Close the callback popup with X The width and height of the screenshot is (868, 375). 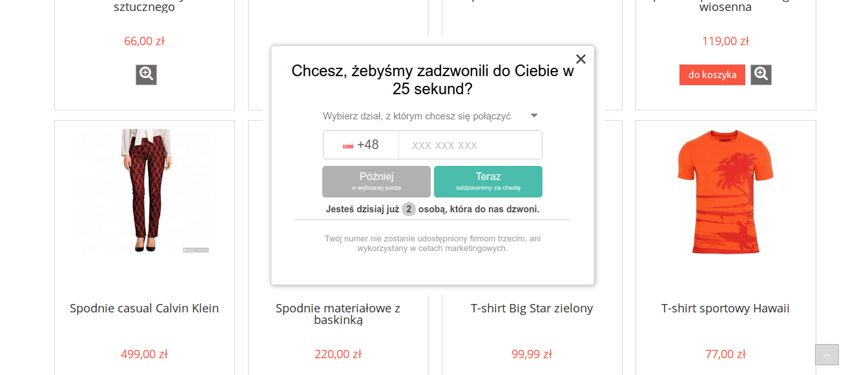click(x=581, y=59)
